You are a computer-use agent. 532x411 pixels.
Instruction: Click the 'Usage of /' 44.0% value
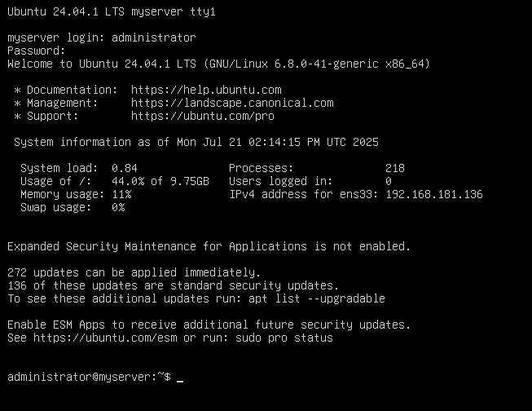128,181
